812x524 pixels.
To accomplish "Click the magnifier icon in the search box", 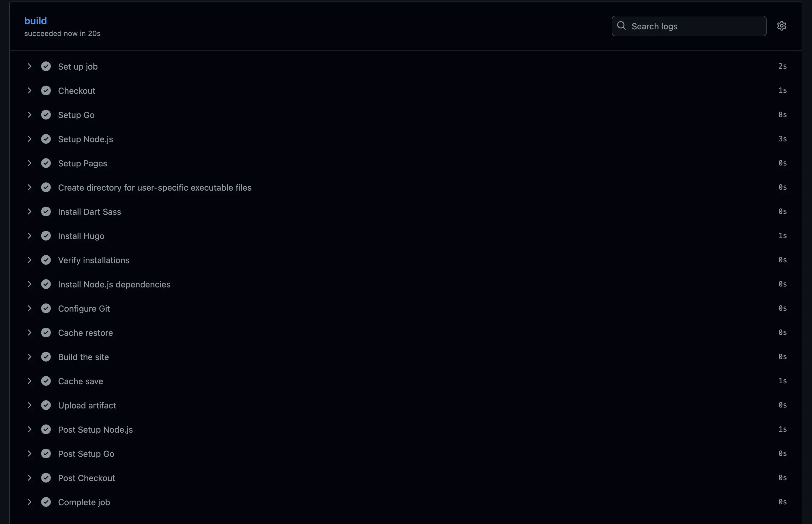I will (621, 26).
